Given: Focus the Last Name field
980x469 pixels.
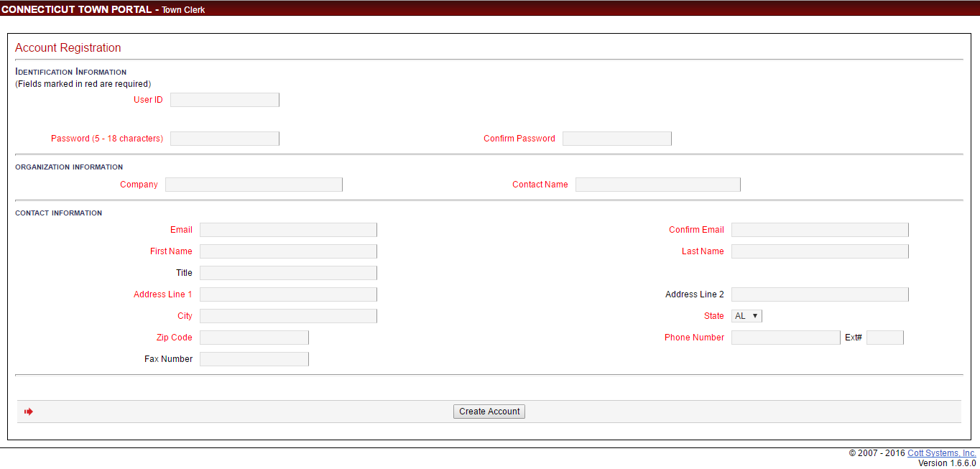Looking at the screenshot, I should click(x=820, y=251).
